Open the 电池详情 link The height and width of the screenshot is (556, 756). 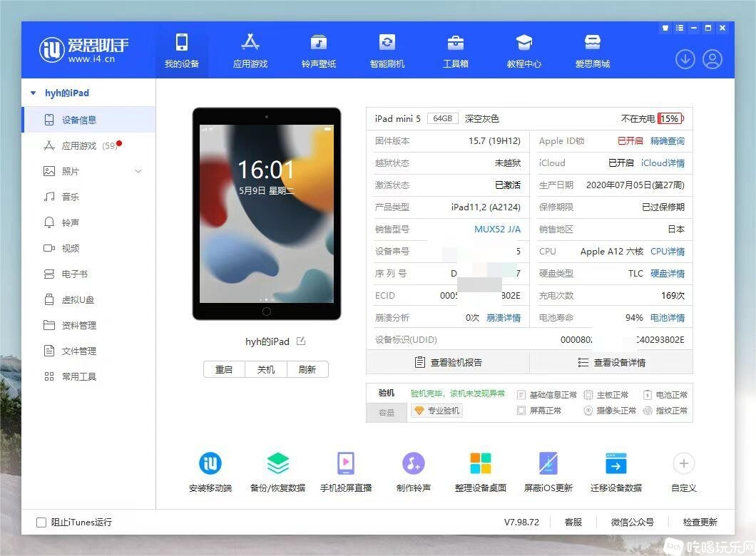(x=668, y=318)
